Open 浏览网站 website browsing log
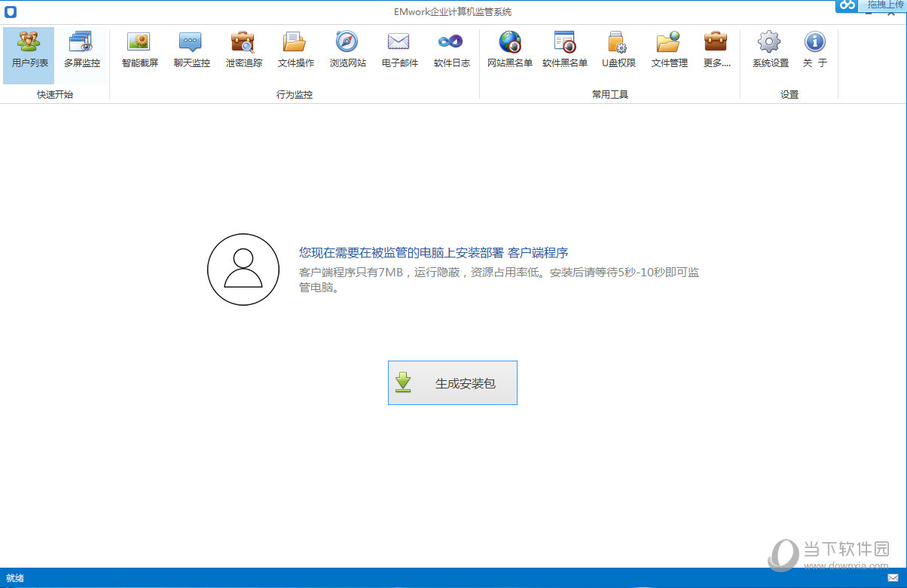This screenshot has width=907, height=588. [347, 51]
